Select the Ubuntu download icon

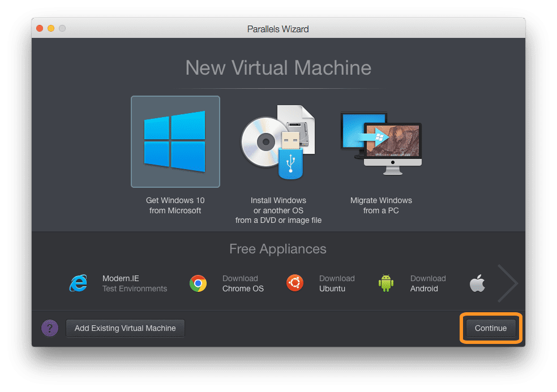click(295, 283)
